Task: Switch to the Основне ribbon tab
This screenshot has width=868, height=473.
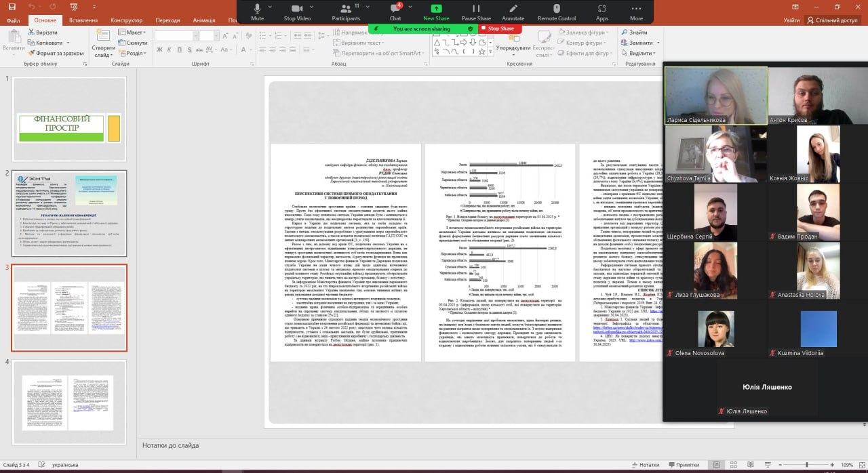Action: coord(45,20)
